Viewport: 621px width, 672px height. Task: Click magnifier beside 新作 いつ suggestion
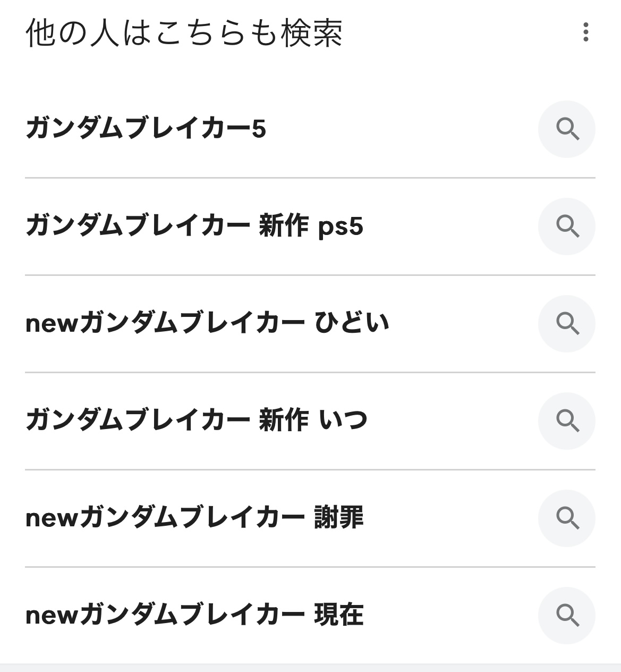point(566,421)
